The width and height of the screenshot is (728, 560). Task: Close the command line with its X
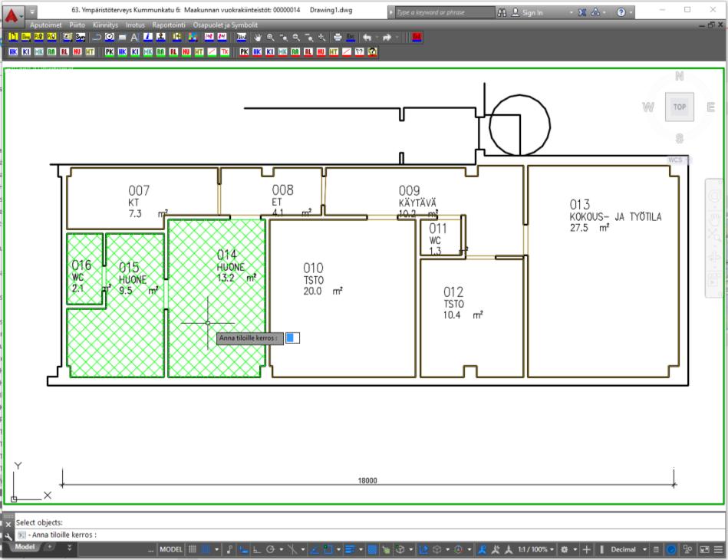8,524
